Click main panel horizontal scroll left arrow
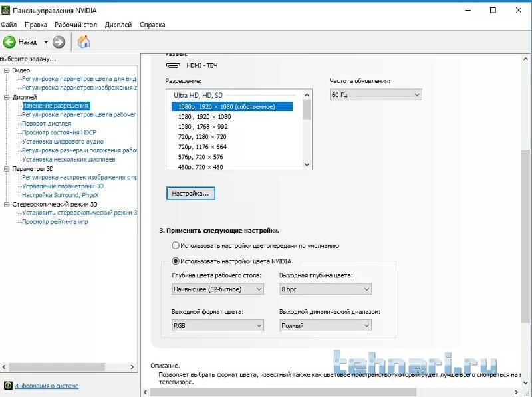 [x=146, y=392]
